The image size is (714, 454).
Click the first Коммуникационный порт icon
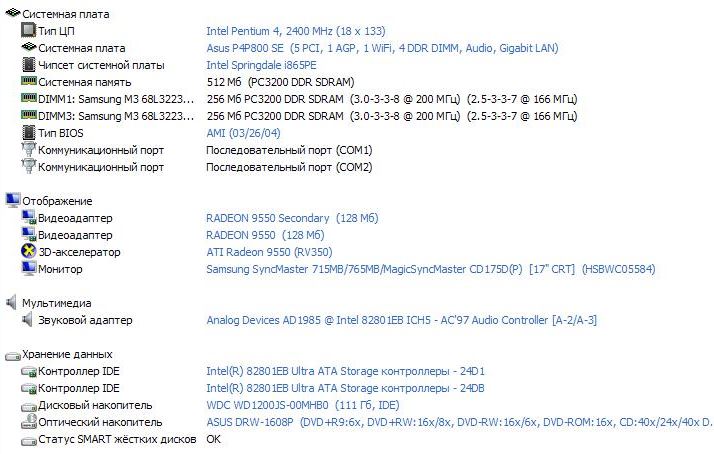click(28, 150)
